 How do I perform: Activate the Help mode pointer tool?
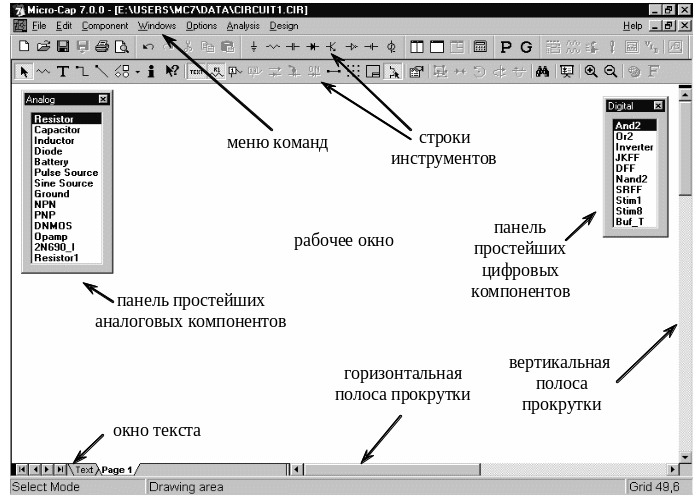click(x=172, y=71)
